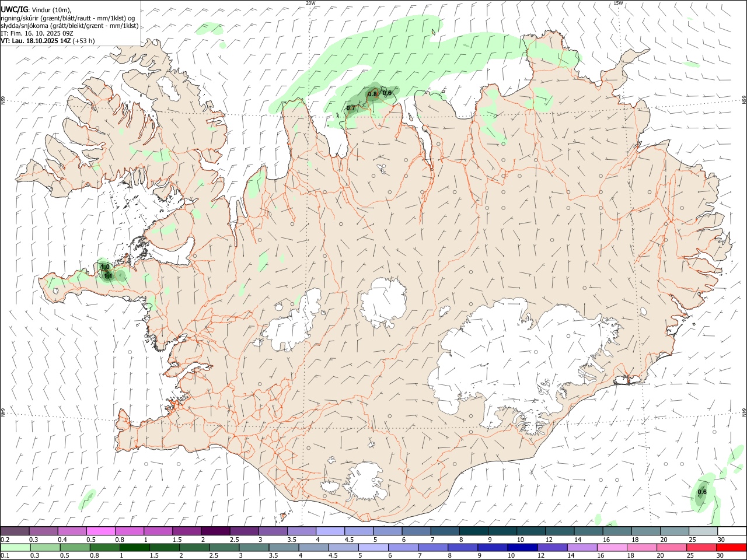Screen dimensions: 747x560
Task: Click the '4.5' label in the upper legend row
Action: click(349, 540)
